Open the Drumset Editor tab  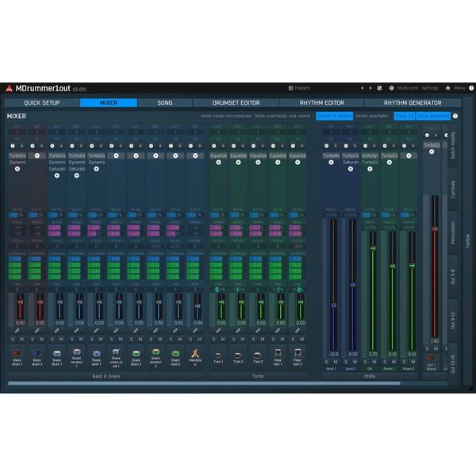pyautogui.click(x=236, y=102)
